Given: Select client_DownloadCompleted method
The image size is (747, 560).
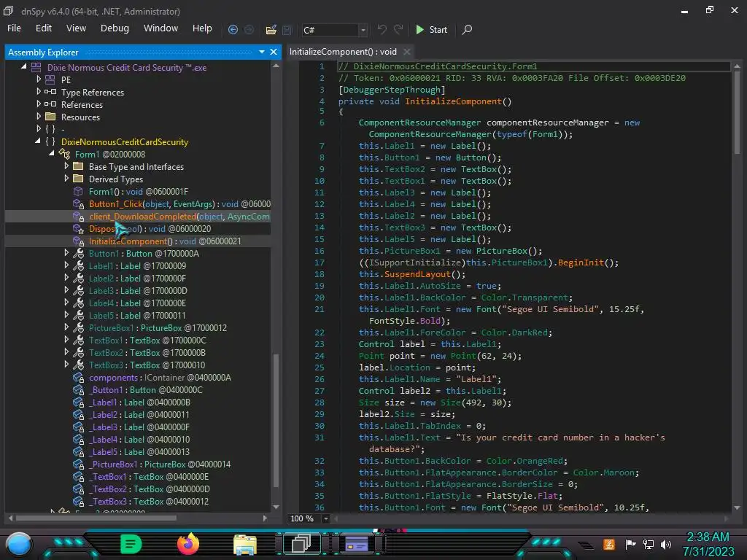Looking at the screenshot, I should pos(179,216).
